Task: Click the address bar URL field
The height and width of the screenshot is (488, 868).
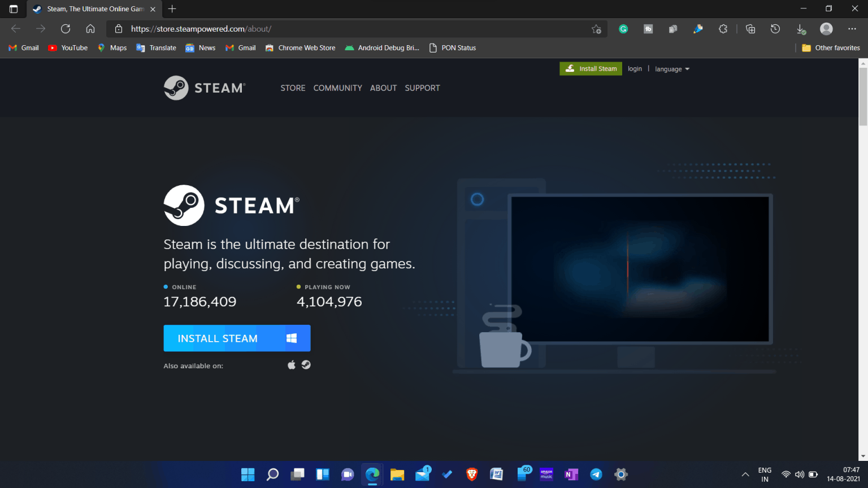Action: [339, 29]
